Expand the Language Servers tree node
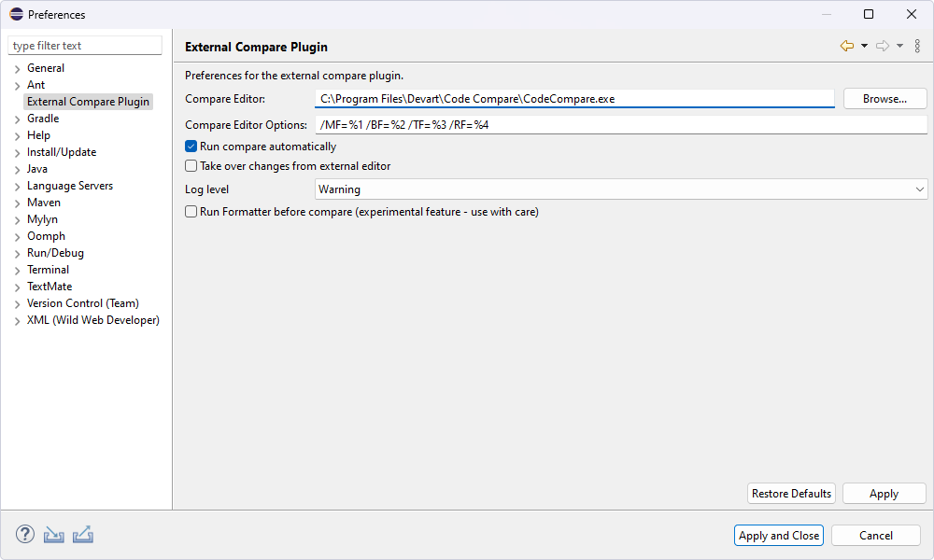This screenshot has width=934, height=560. click(17, 187)
